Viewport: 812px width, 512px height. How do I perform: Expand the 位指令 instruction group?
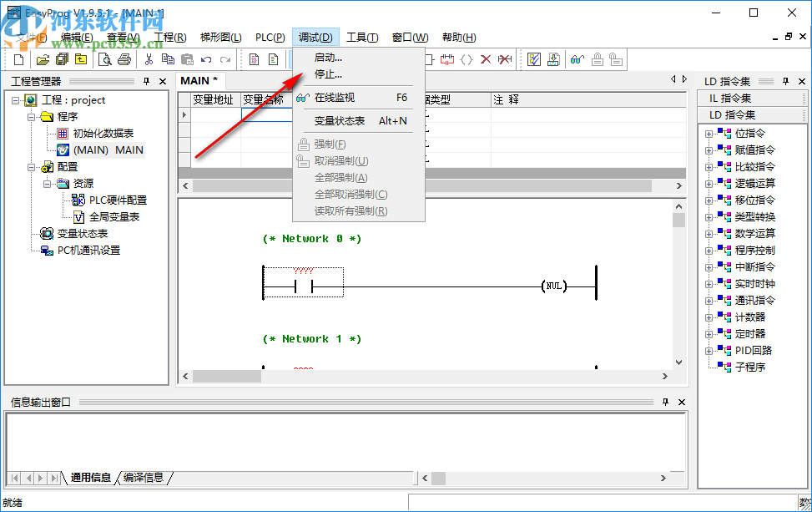click(709, 134)
